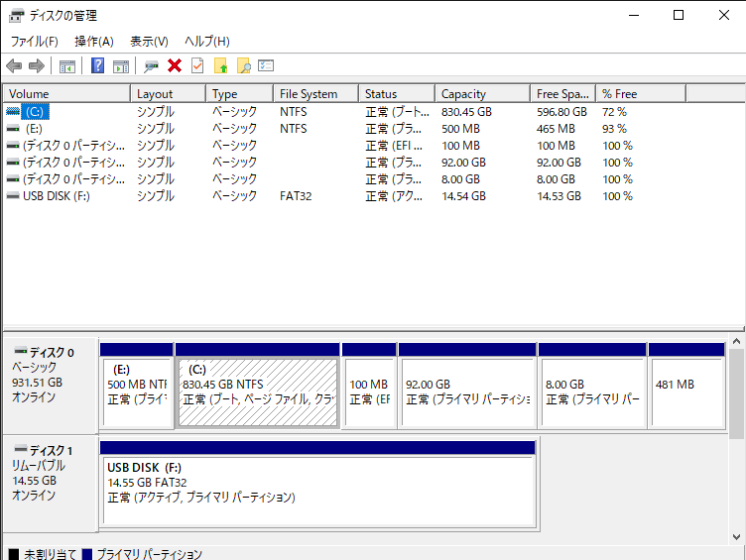The width and height of the screenshot is (746, 560).
Task: Click the black 未割り当て legend swatch
Action: pos(14,554)
